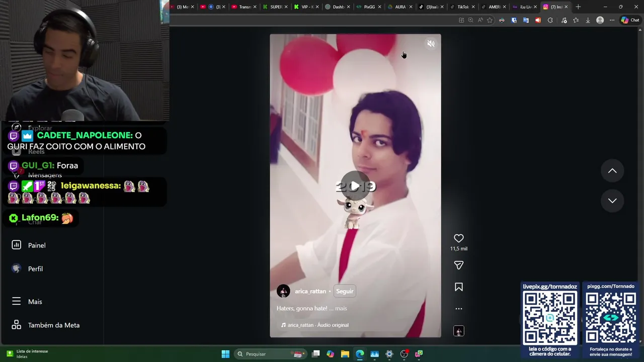
Task: Open the split screen icon in the address bar
Action: tap(461, 20)
